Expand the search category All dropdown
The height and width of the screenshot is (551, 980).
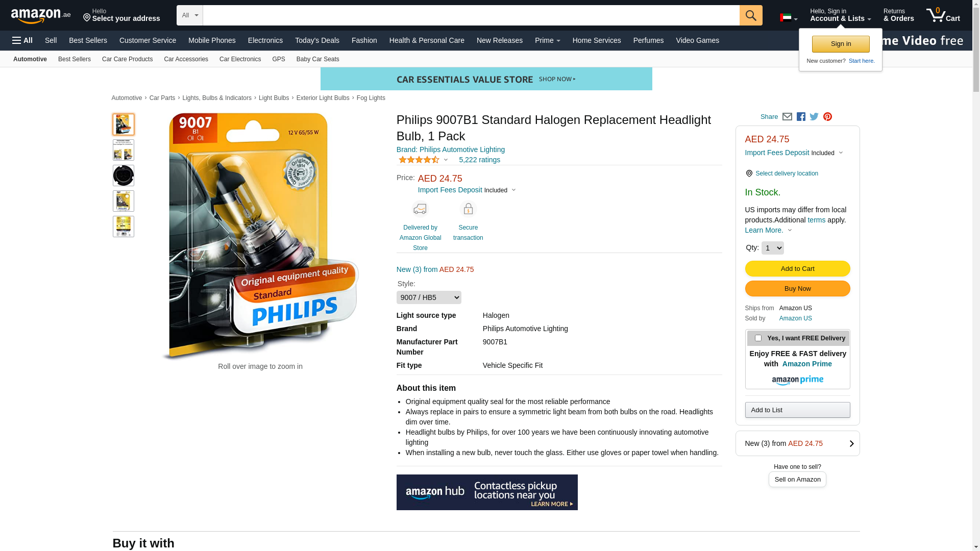(190, 15)
